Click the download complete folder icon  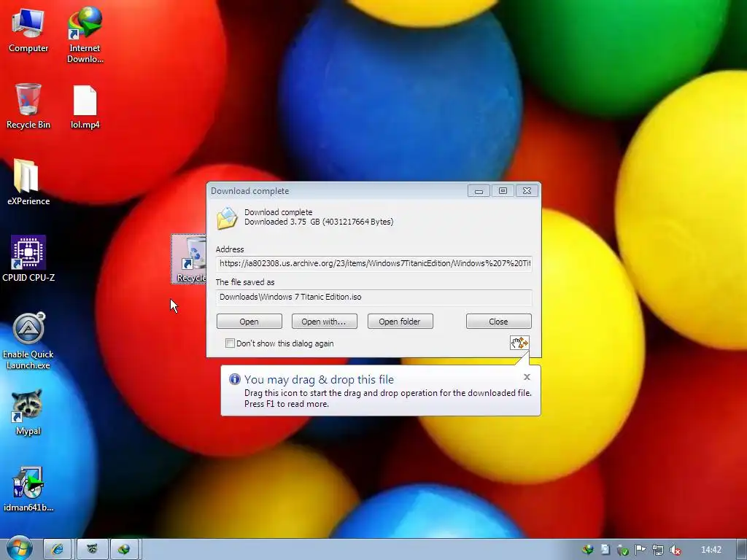(x=227, y=218)
